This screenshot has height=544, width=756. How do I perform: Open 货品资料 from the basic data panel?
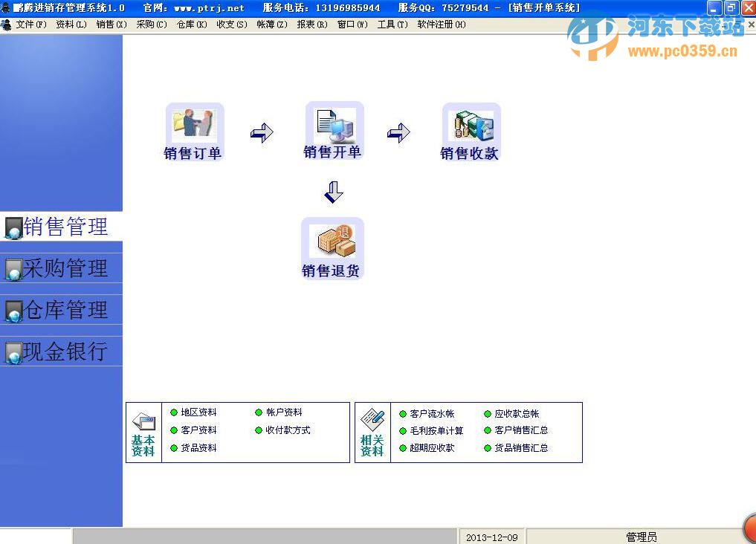(x=198, y=447)
